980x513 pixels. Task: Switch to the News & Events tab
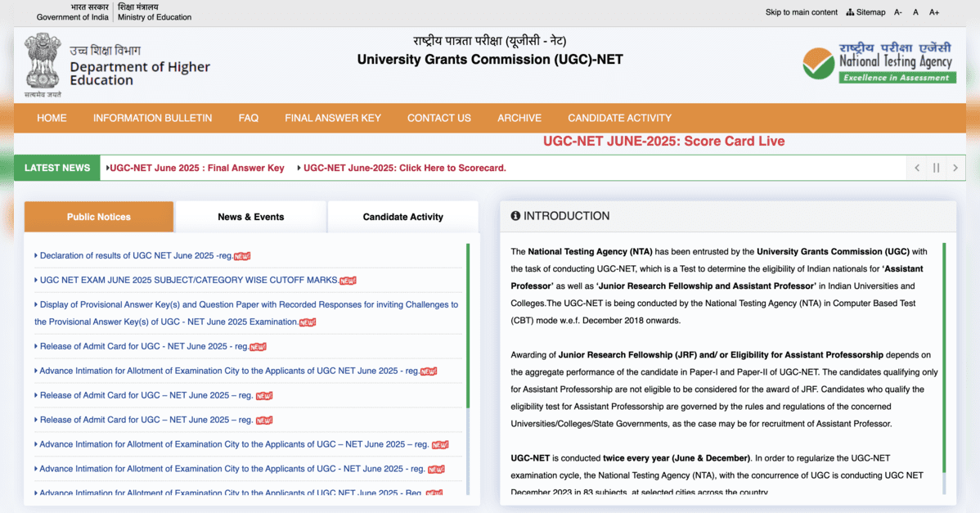click(250, 217)
